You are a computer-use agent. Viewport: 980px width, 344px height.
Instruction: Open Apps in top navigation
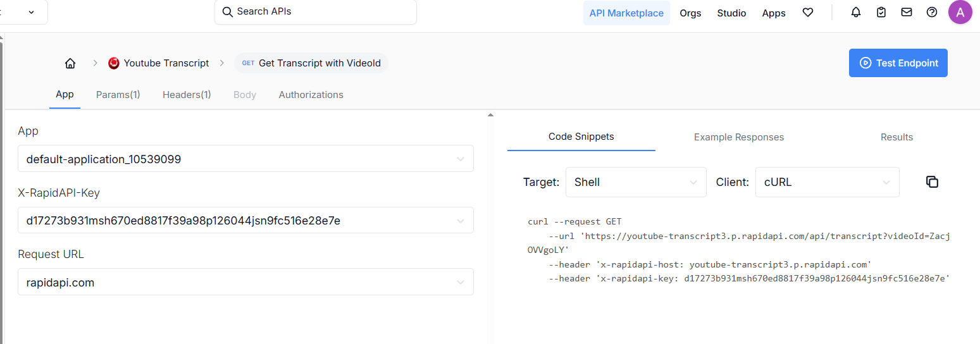[774, 13]
